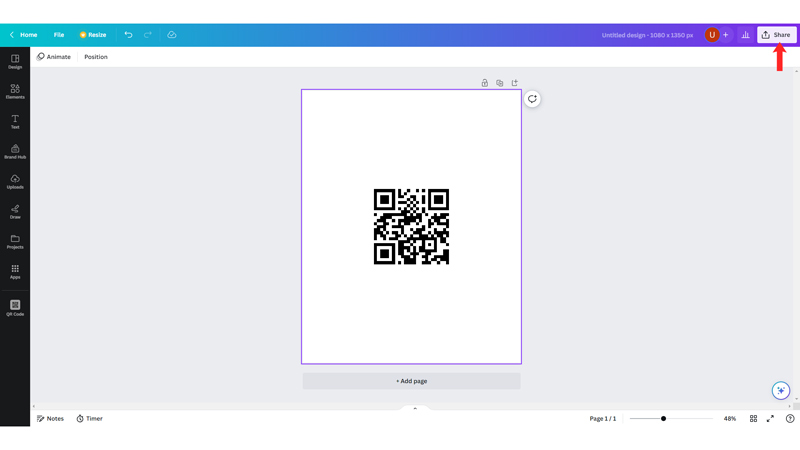Viewport: 800px width, 450px height.
Task: Open the Position option
Action: tap(96, 57)
